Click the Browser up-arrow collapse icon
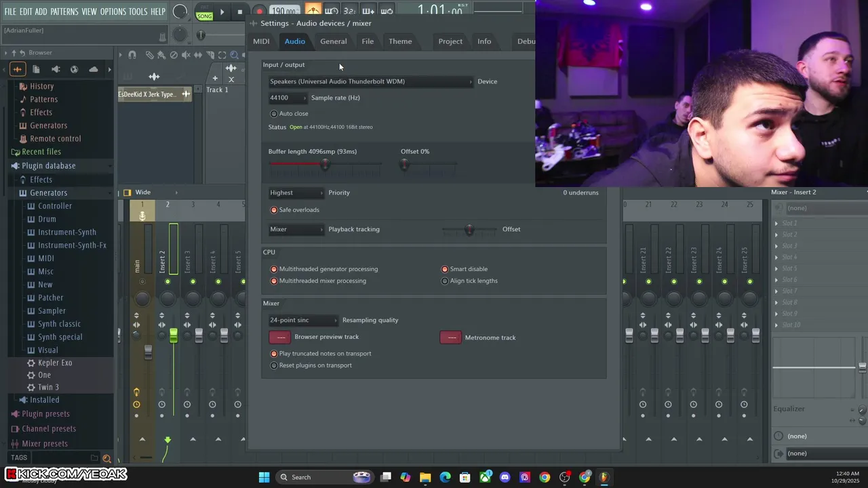The width and height of the screenshot is (868, 488). pyautogui.click(x=14, y=53)
